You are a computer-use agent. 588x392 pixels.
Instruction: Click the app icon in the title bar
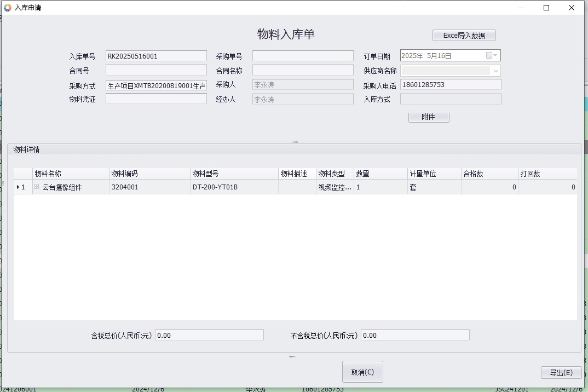click(7, 8)
